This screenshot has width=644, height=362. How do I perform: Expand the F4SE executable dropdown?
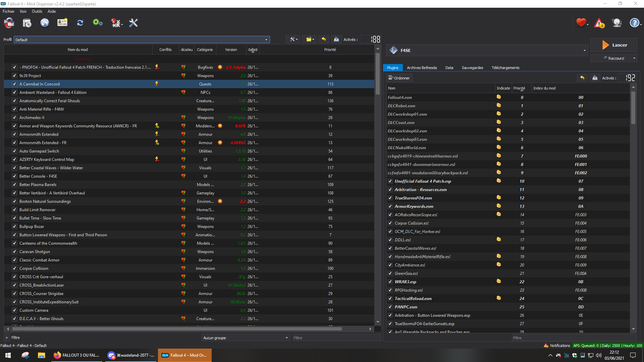pyautogui.click(x=584, y=50)
